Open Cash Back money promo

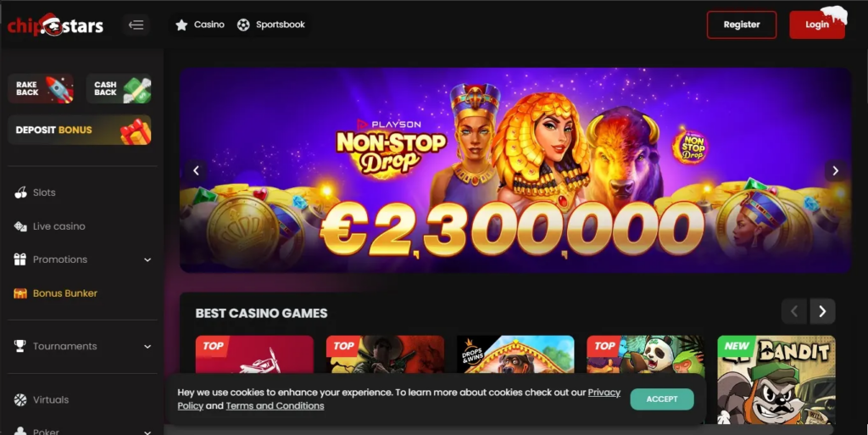(119, 88)
